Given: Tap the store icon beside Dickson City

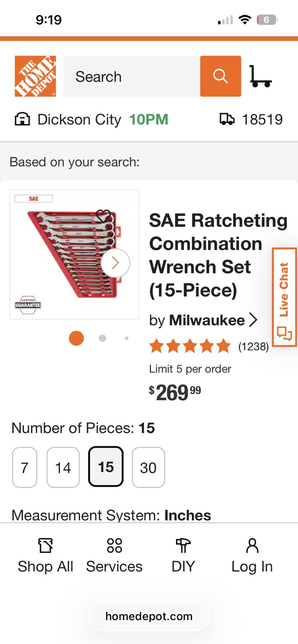Looking at the screenshot, I should (22, 119).
